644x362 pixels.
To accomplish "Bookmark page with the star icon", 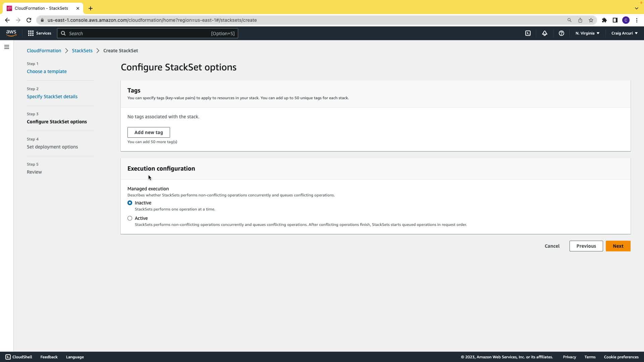I will pyautogui.click(x=591, y=20).
